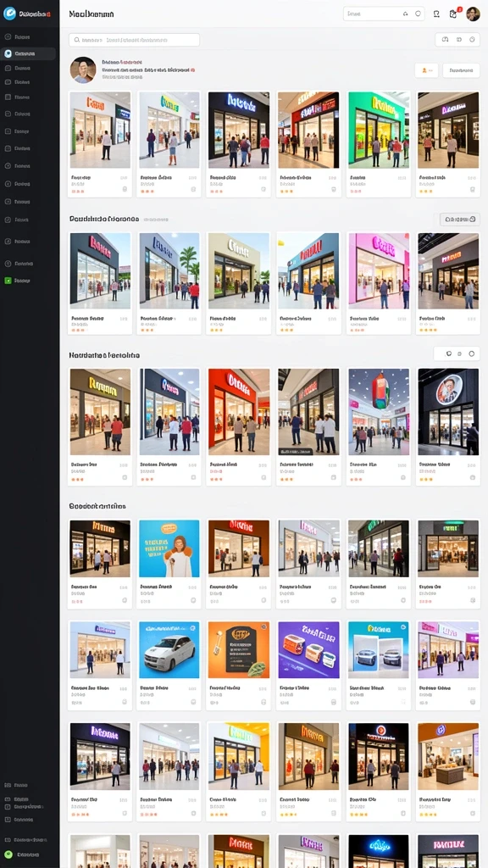This screenshot has width=488, height=868.
Task: Click the three-icon view control below header
Action: coord(458,39)
